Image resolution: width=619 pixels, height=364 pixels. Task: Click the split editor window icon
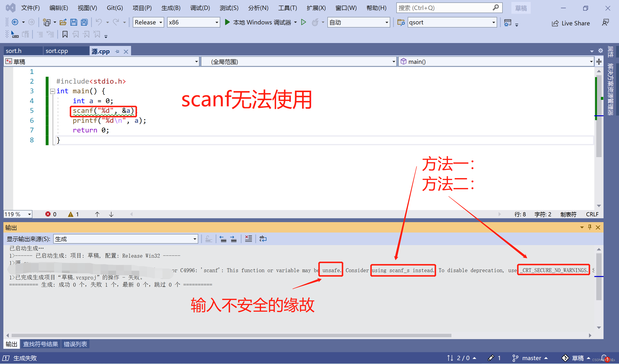(x=599, y=62)
